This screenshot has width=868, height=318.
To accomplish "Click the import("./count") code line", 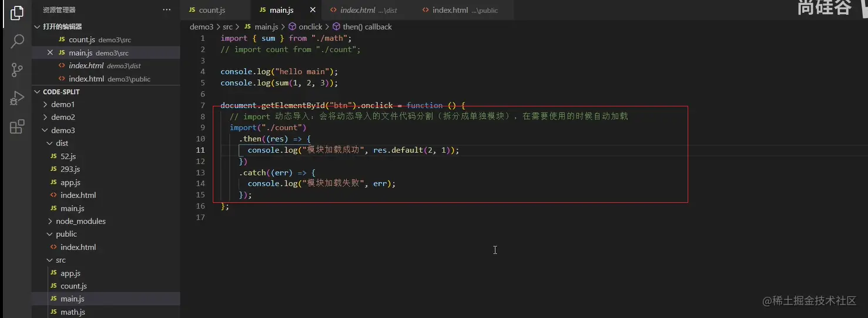I will coord(268,128).
